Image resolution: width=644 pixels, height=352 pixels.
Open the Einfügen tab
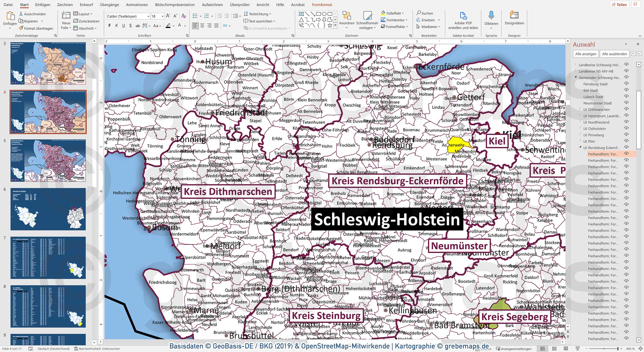point(42,5)
